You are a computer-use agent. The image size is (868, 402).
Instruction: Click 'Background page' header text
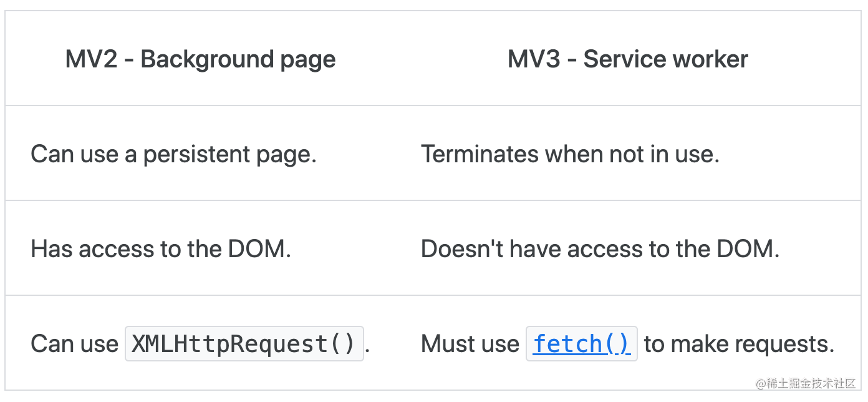click(x=238, y=60)
